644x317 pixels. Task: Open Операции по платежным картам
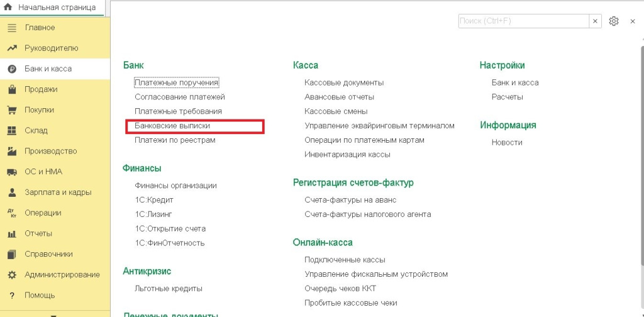pyautogui.click(x=364, y=140)
